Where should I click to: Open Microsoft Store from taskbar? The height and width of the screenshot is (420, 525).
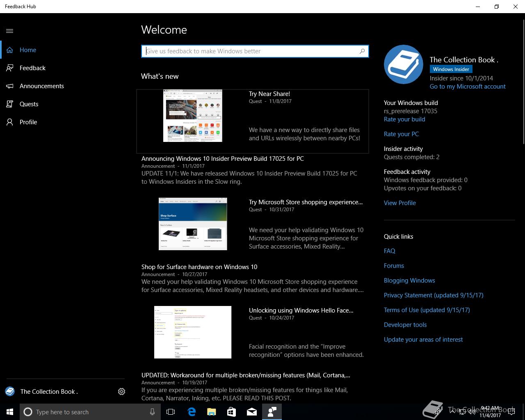232,412
